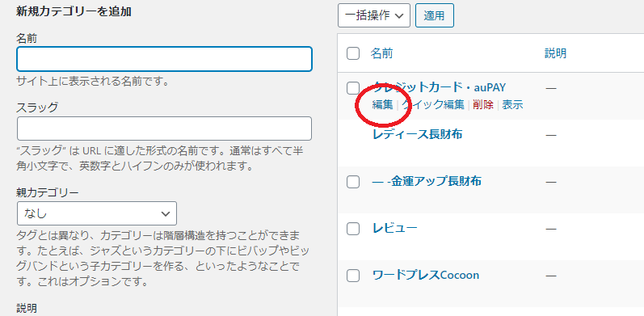Open the 一括操作 bulk actions dropdown
Image resolution: width=644 pixels, height=316 pixels.
pos(374,15)
